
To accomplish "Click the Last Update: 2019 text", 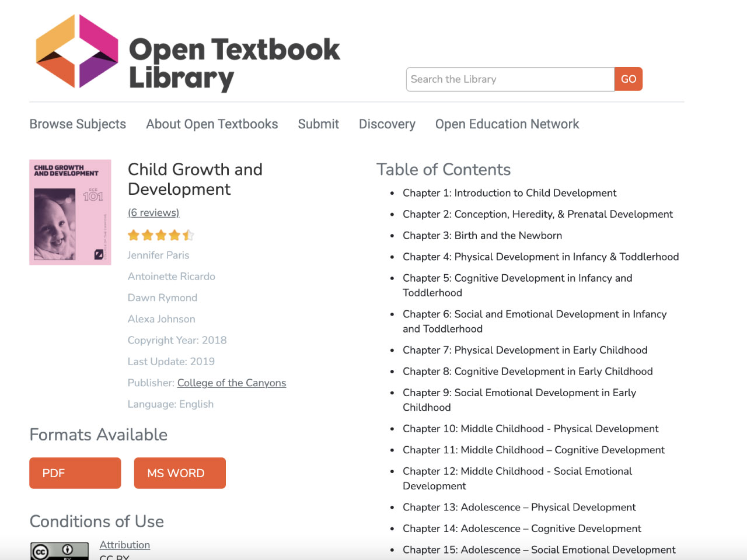I will (x=171, y=362).
